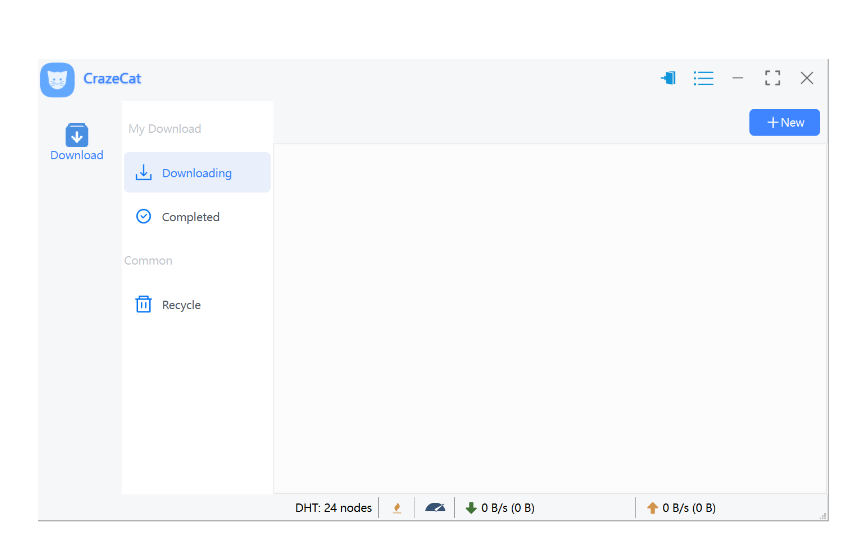Viewport: 865px width, 535px height.
Task: Select the Downloading list
Action: pyautogui.click(x=197, y=173)
